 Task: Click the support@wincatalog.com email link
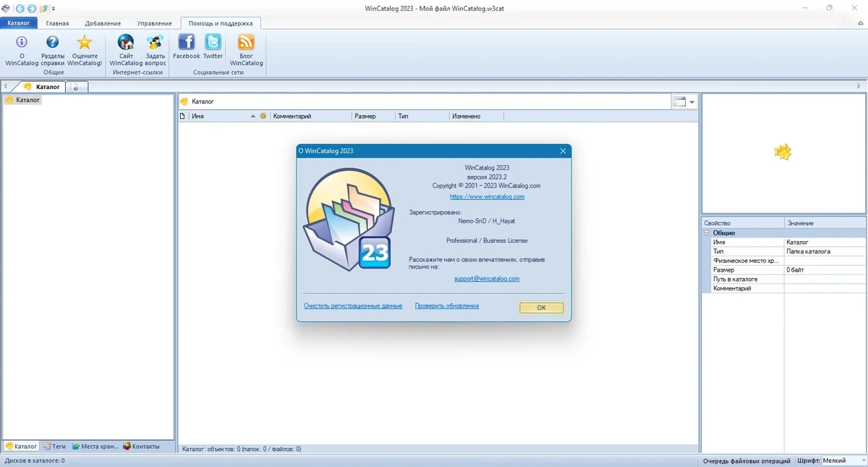click(x=487, y=278)
